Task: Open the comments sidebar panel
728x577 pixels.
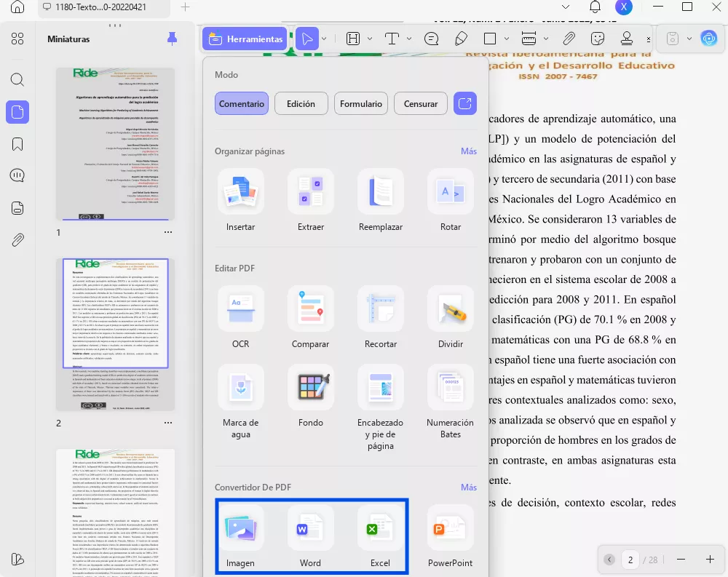Action: pos(17,175)
